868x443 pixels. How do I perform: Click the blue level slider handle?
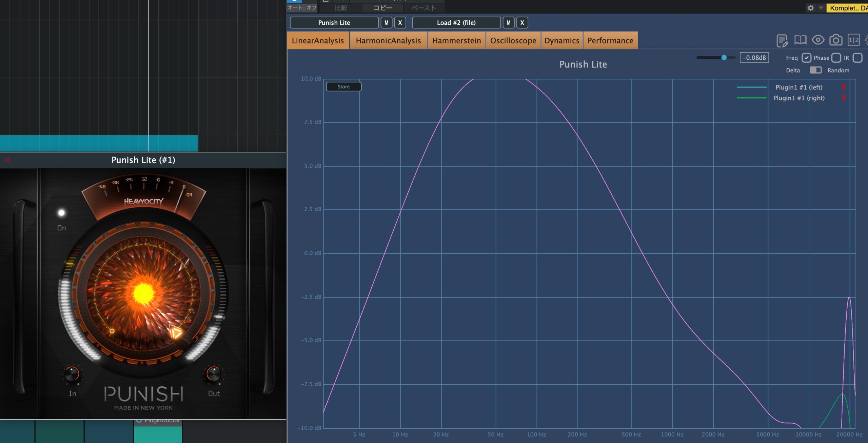click(724, 58)
